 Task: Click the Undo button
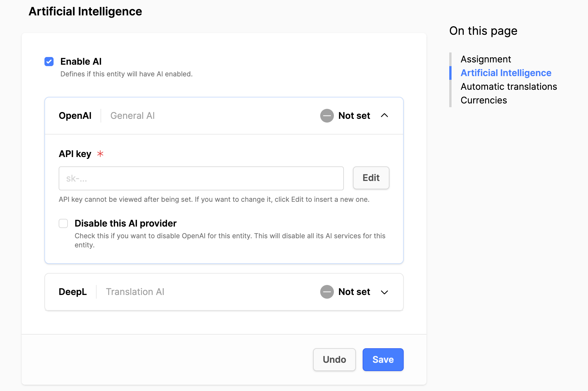[334, 360]
